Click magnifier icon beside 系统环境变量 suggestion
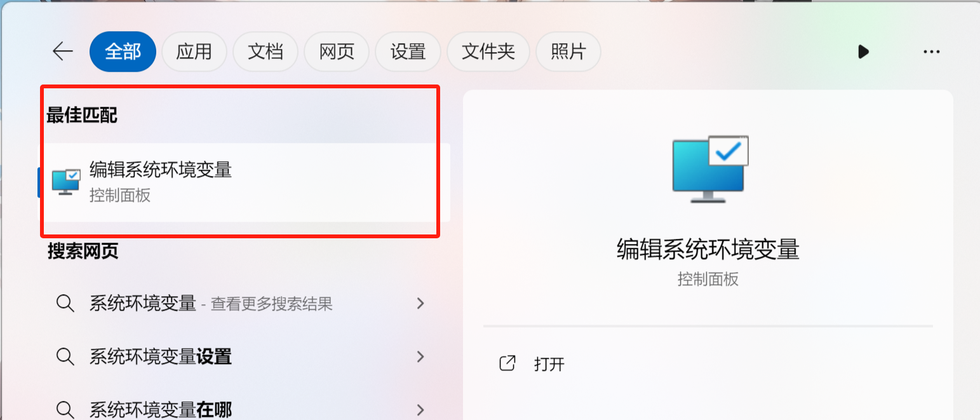This screenshot has width=980, height=420. 65,303
